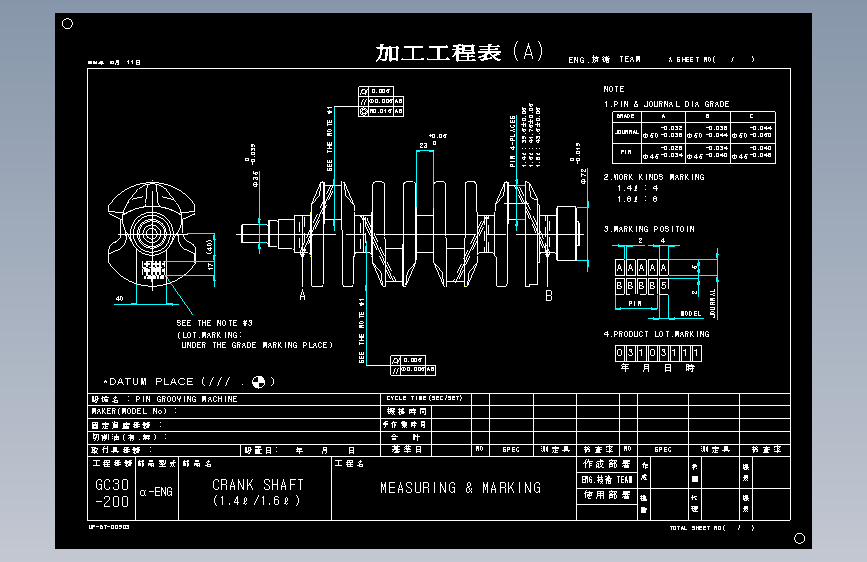The width and height of the screenshot is (867, 562).
Task: Click the circle mark at sheet's bottom-right corner
Action: pos(799,538)
